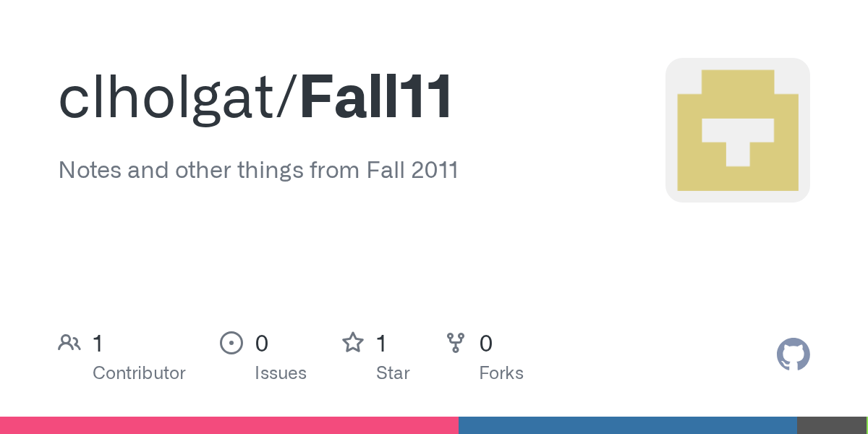
Task: Click the "Forks" label
Action: point(501,373)
